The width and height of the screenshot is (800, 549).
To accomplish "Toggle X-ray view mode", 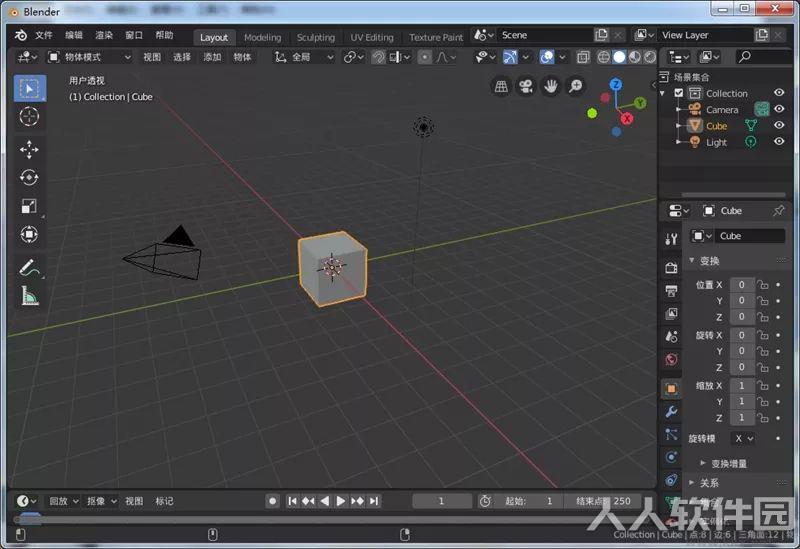I will point(583,57).
